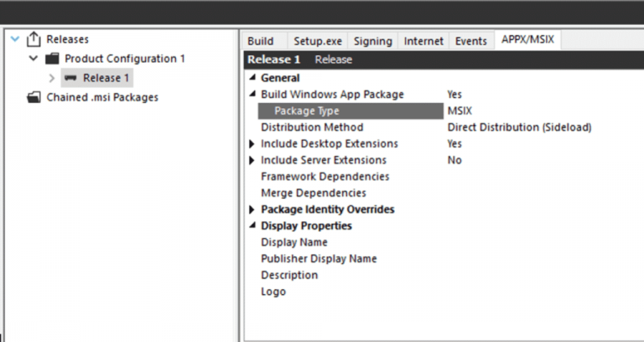Select Chained .msi Packages tree item
Image resolution: width=644 pixels, height=342 pixels.
[102, 97]
